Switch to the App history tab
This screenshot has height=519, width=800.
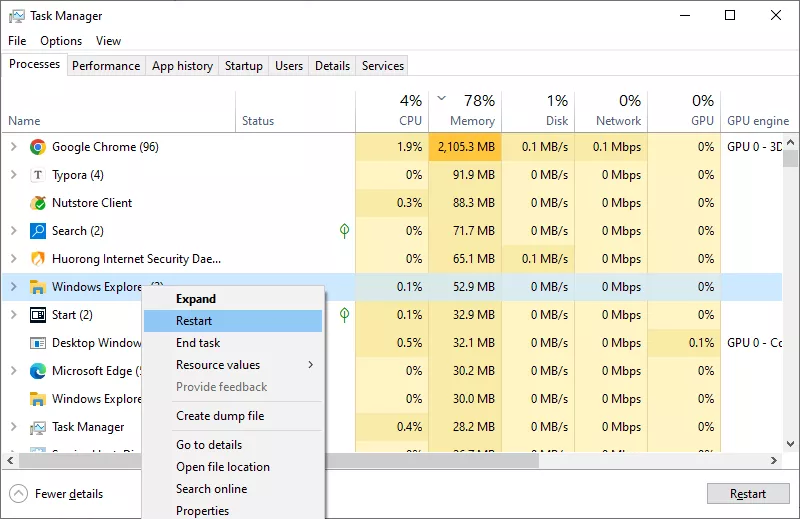tap(182, 66)
